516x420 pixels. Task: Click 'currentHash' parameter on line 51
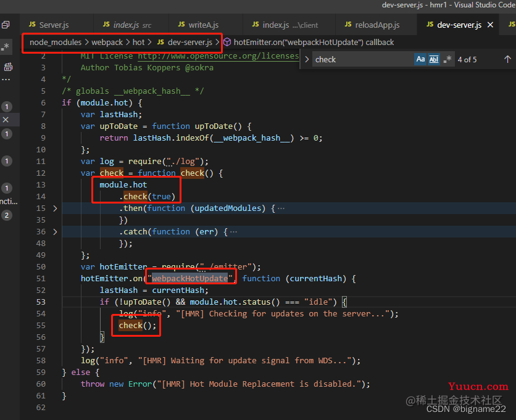click(x=315, y=279)
